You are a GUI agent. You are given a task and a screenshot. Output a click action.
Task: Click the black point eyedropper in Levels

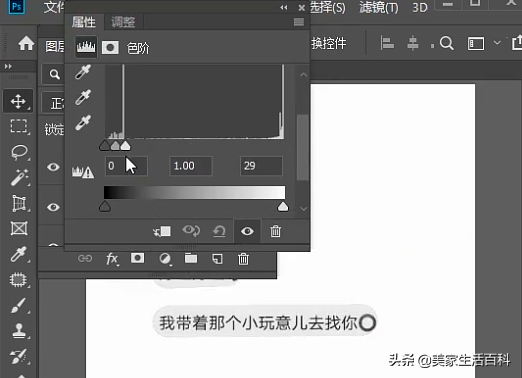83,72
